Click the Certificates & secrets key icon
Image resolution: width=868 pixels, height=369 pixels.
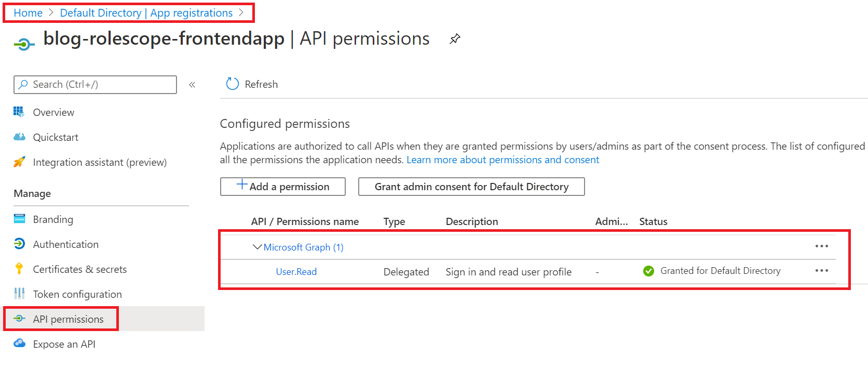[x=19, y=269]
